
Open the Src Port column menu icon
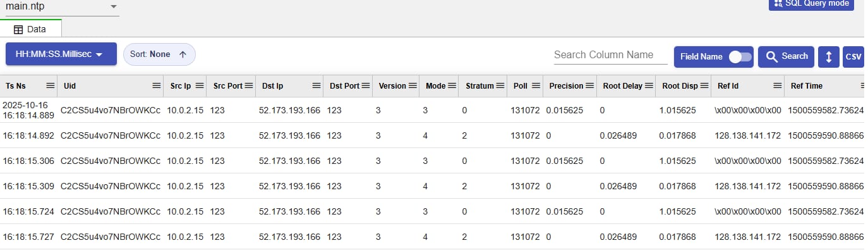(x=248, y=85)
